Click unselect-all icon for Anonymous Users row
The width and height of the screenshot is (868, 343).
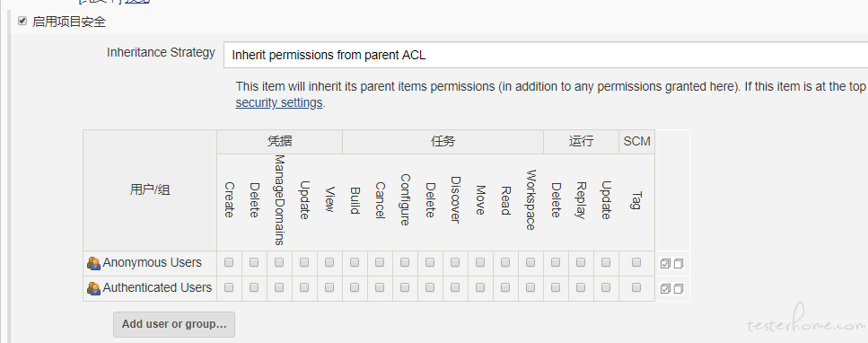pyautogui.click(x=679, y=264)
